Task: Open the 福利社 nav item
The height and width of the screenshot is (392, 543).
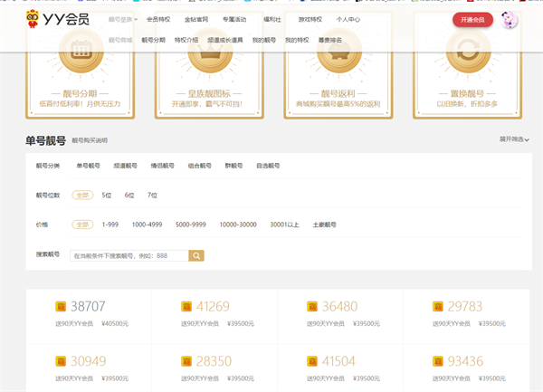Action: click(x=272, y=19)
